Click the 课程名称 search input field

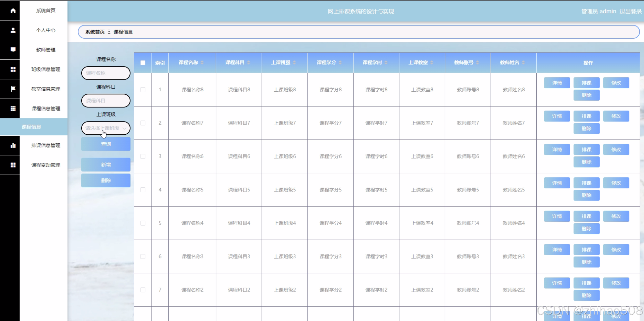point(106,73)
